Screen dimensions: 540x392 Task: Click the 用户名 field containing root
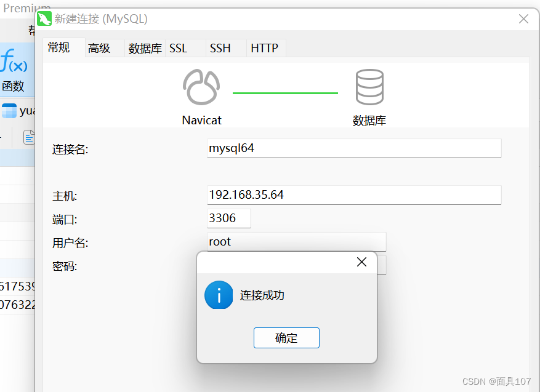click(x=297, y=242)
